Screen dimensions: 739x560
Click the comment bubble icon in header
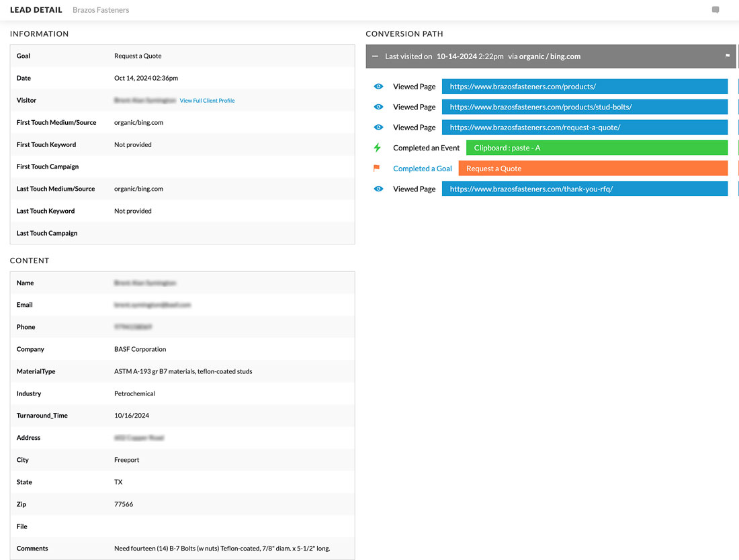[715, 10]
